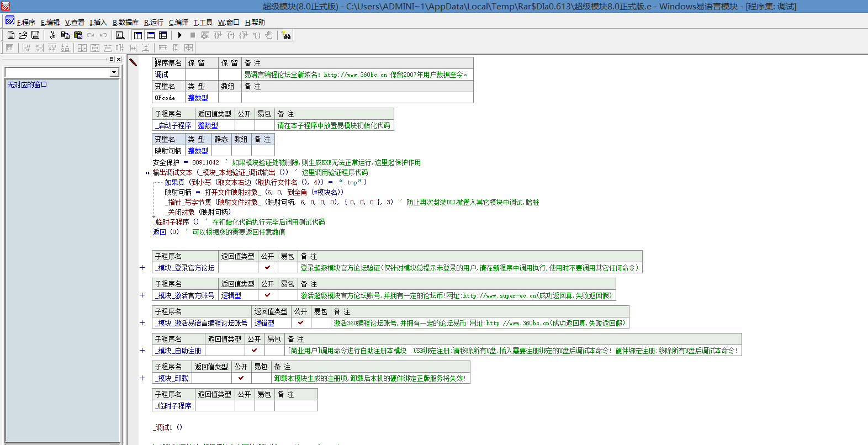Open the F.程序 menu
Screen dimensions: 868x445
(x=26, y=23)
